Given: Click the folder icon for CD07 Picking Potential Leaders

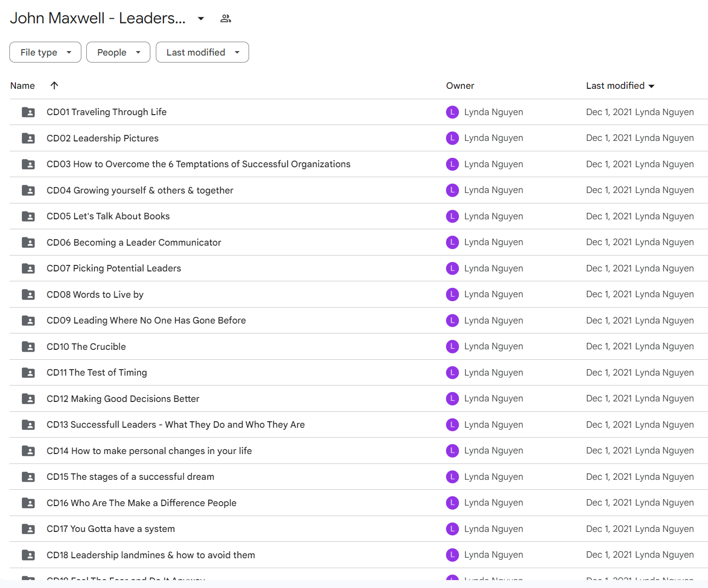Looking at the screenshot, I should 28,268.
